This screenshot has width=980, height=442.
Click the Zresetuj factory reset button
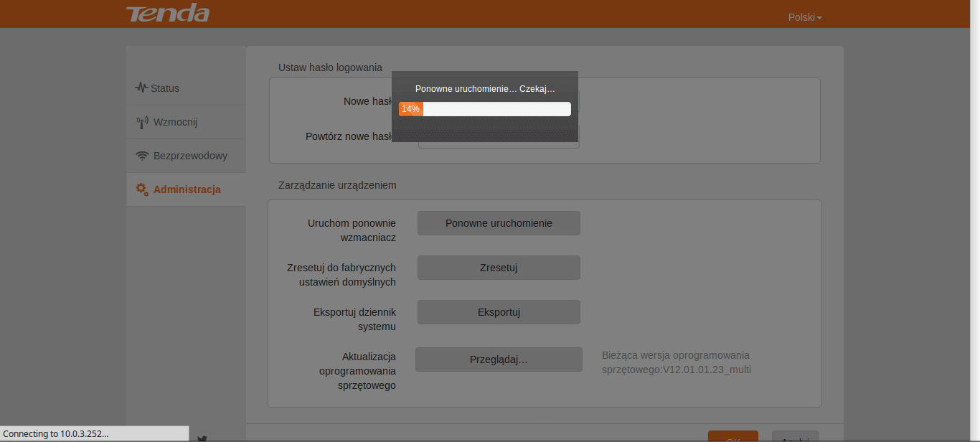499,268
